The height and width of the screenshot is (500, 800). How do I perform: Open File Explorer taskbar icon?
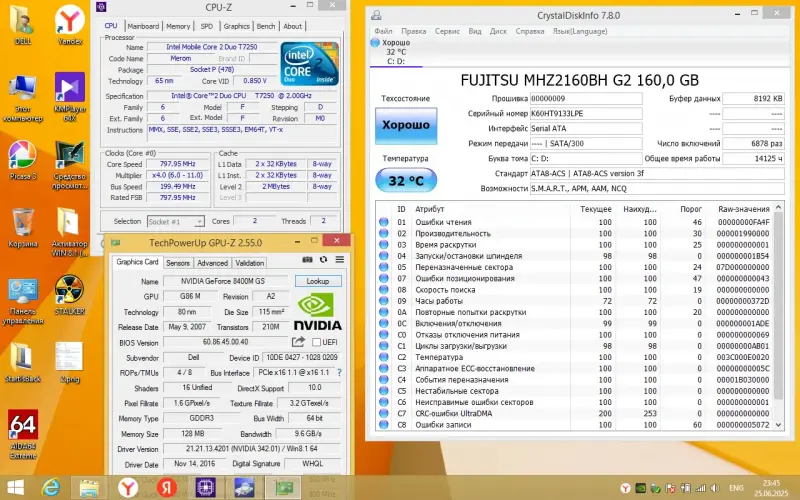[89, 488]
